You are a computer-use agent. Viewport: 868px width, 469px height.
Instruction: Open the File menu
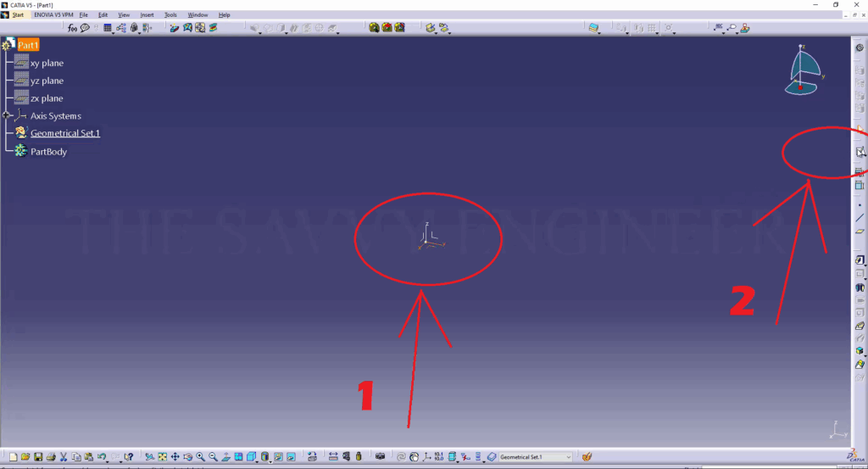(84, 15)
